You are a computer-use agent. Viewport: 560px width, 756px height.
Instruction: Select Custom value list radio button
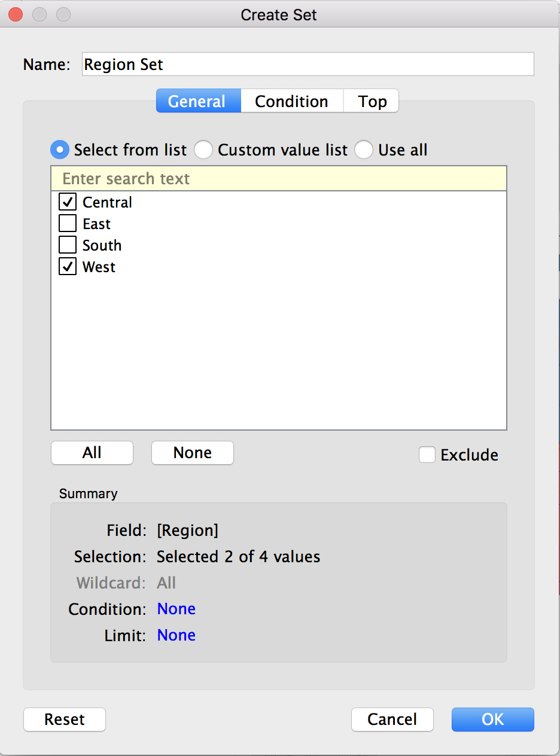click(203, 150)
